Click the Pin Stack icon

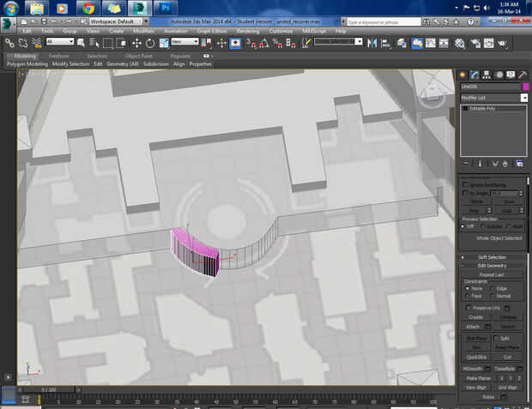(x=466, y=163)
